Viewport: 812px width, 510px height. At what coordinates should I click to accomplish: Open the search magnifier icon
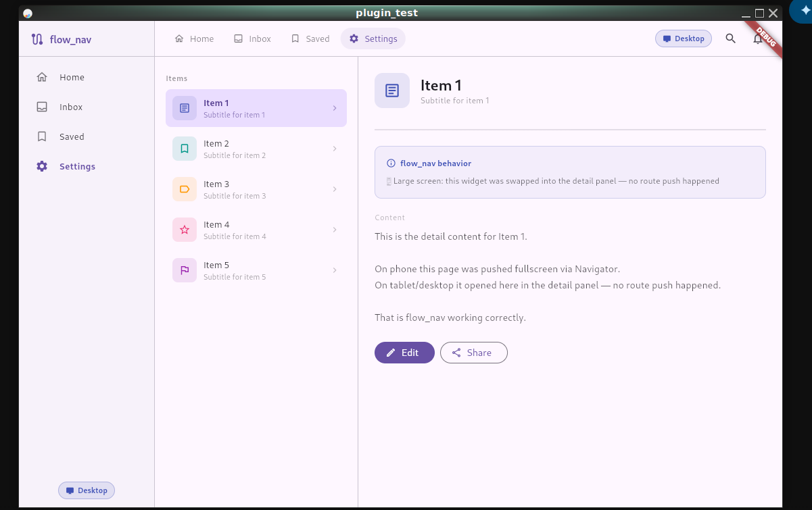[x=730, y=39]
